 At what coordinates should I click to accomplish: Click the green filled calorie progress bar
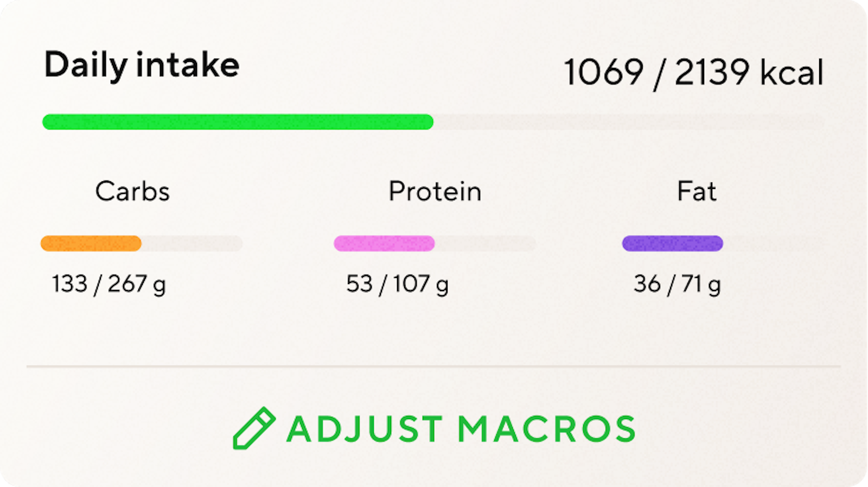pyautogui.click(x=238, y=122)
